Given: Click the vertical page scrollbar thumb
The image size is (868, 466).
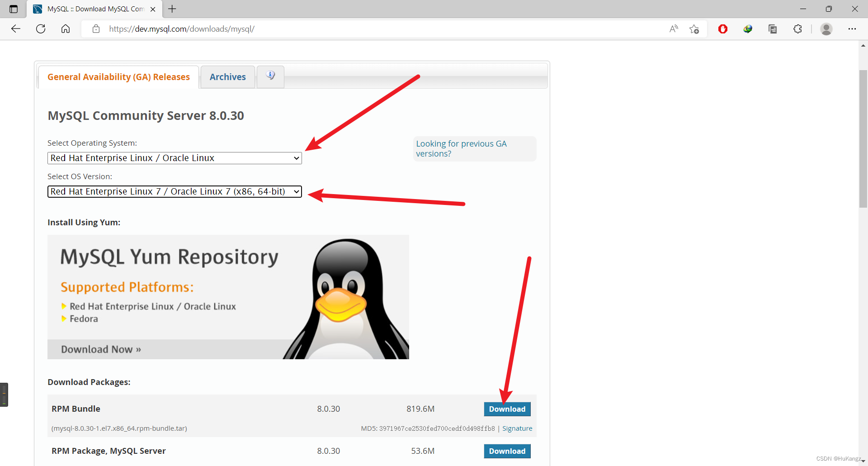Looking at the screenshot, I should (x=863, y=138).
